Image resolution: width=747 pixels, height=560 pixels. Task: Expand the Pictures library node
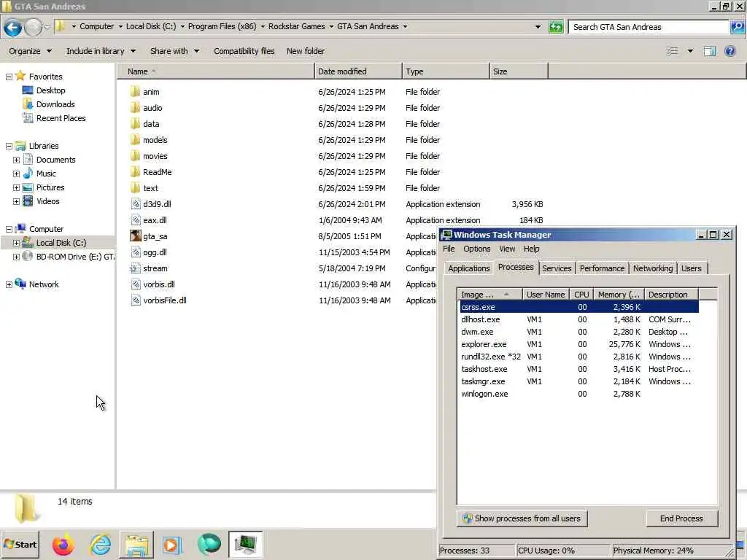click(x=16, y=187)
